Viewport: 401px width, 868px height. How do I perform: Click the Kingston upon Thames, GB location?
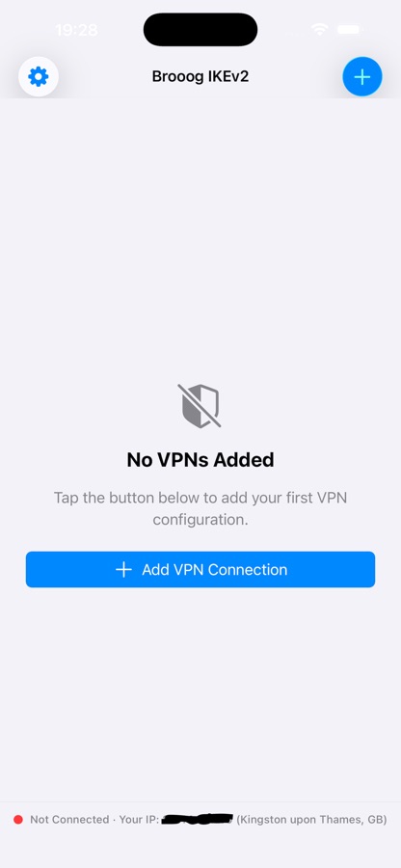(x=312, y=820)
